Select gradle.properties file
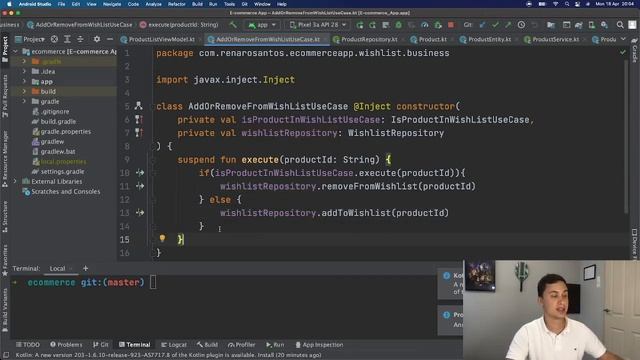Screen dimensions: 640x360 [x=61, y=131]
